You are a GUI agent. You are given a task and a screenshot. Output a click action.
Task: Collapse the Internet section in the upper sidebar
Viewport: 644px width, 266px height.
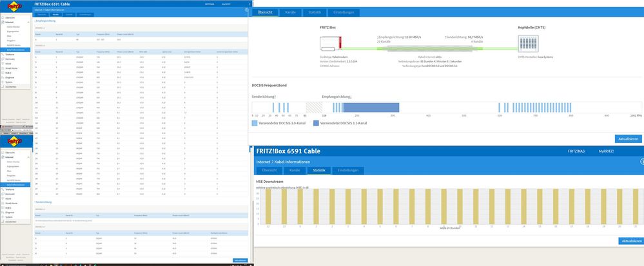(28, 22)
